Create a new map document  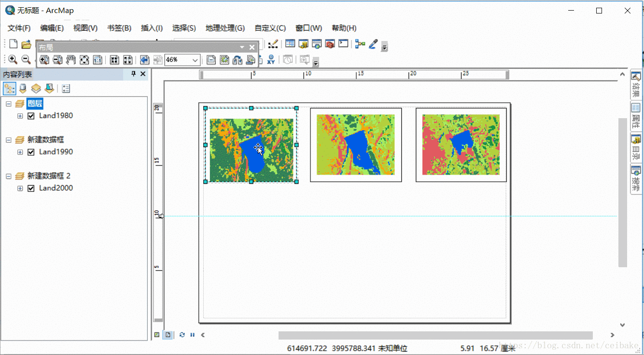click(x=13, y=44)
